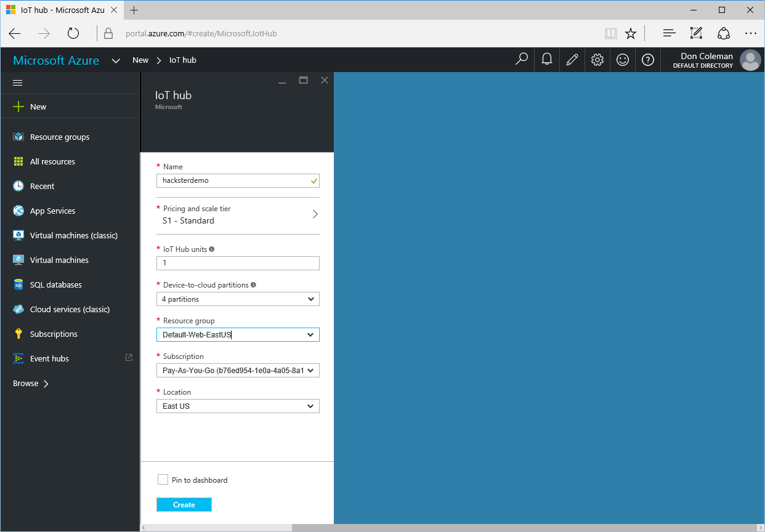Click the feedback smiley icon
Viewport: 765px width, 532px height.
(623, 60)
